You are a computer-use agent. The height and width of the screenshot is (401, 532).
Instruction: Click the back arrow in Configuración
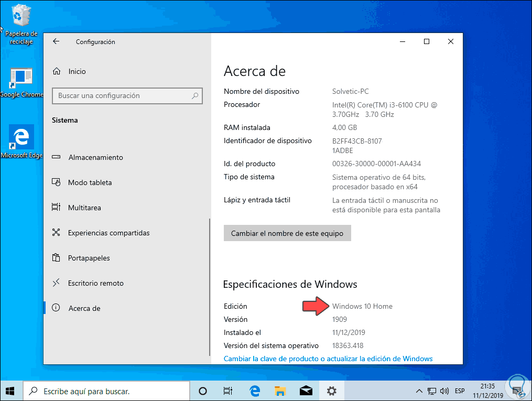(56, 41)
